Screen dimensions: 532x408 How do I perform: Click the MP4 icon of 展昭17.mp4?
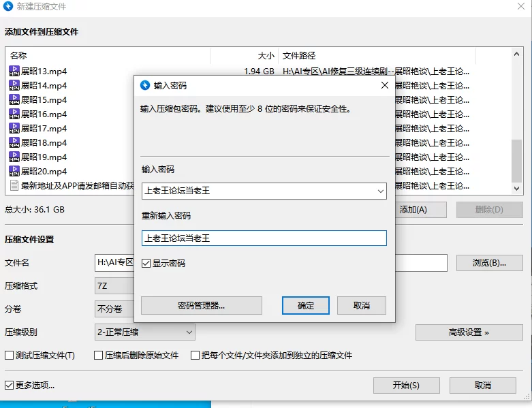(x=14, y=128)
